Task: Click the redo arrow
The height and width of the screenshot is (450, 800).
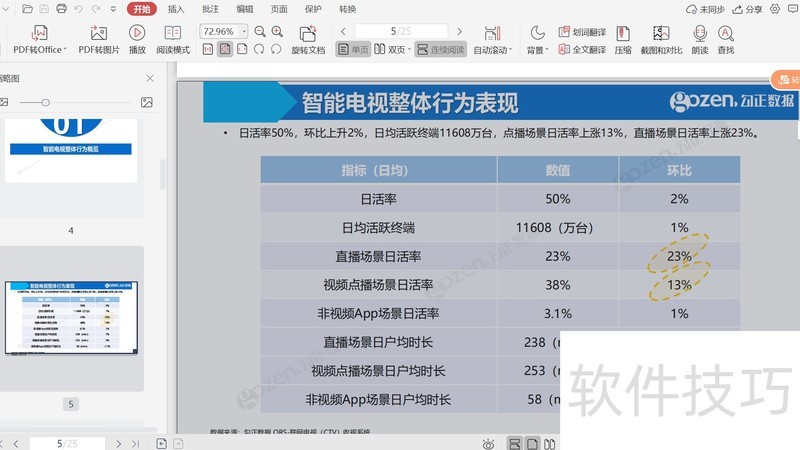Action: (x=96, y=9)
